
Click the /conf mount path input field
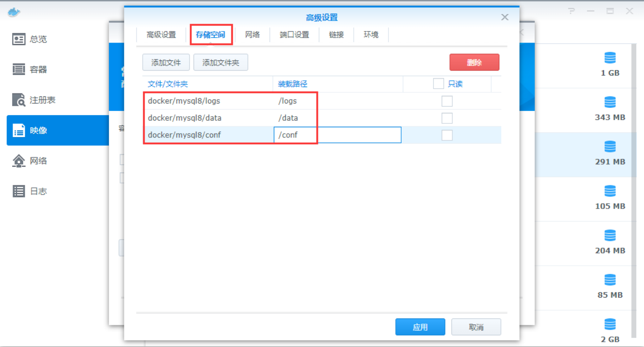tap(337, 135)
